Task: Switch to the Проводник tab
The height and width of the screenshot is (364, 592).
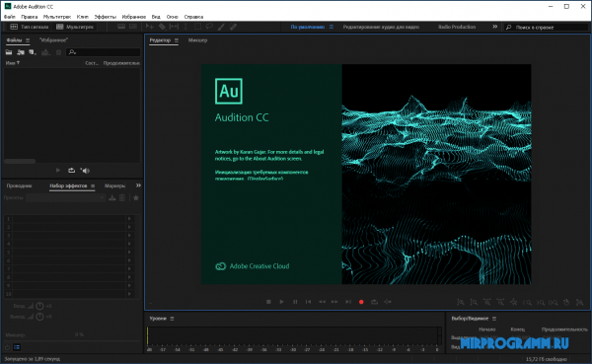Action: (20, 185)
